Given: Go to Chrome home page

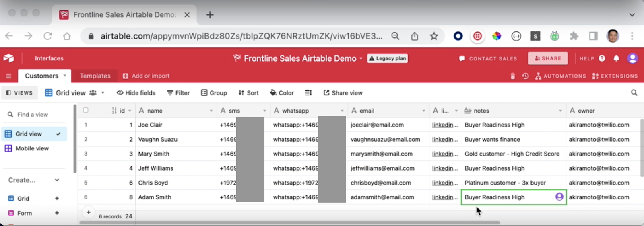Looking at the screenshot, I should (x=67, y=36).
